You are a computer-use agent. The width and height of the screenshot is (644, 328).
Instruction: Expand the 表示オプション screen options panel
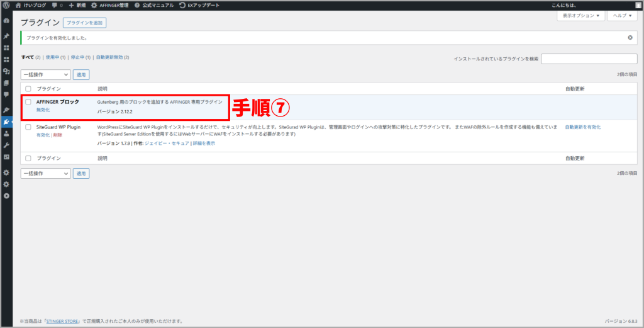click(580, 15)
